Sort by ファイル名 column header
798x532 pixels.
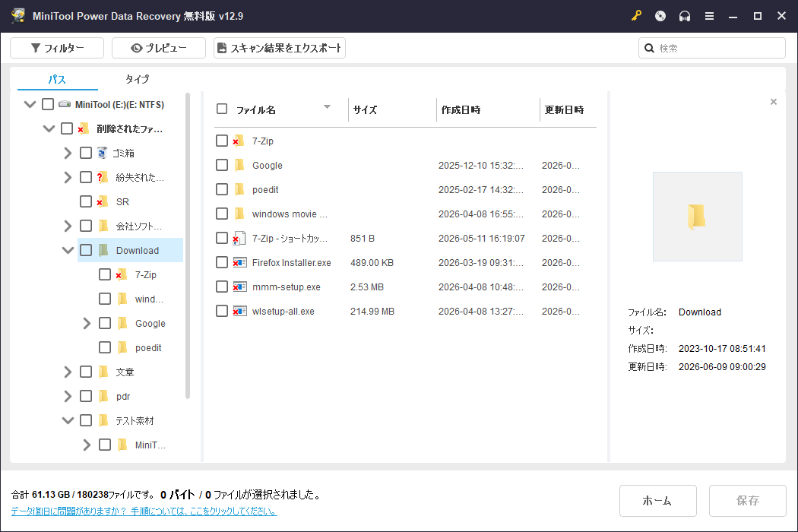tap(256, 110)
